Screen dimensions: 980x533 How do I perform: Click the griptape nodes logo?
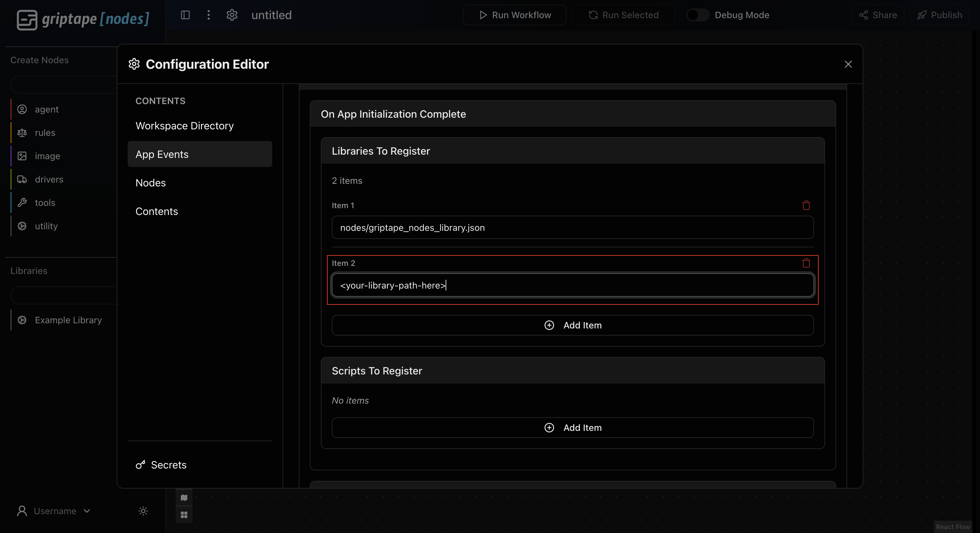(x=83, y=19)
